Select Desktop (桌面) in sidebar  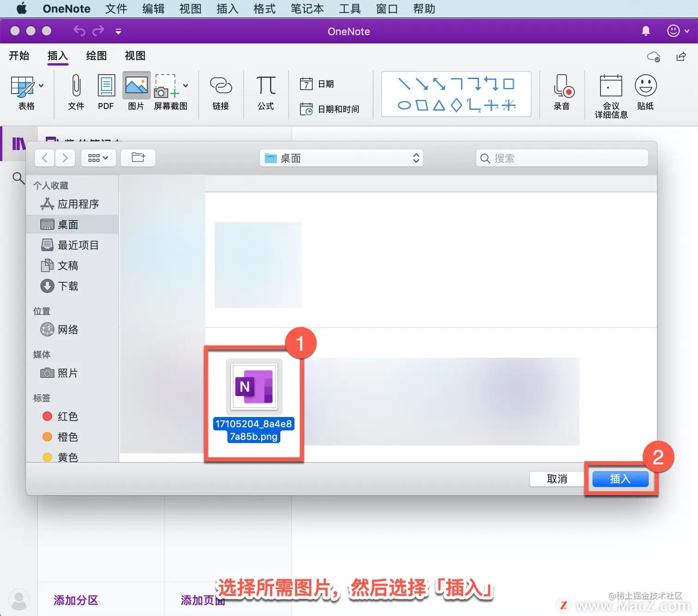72,224
